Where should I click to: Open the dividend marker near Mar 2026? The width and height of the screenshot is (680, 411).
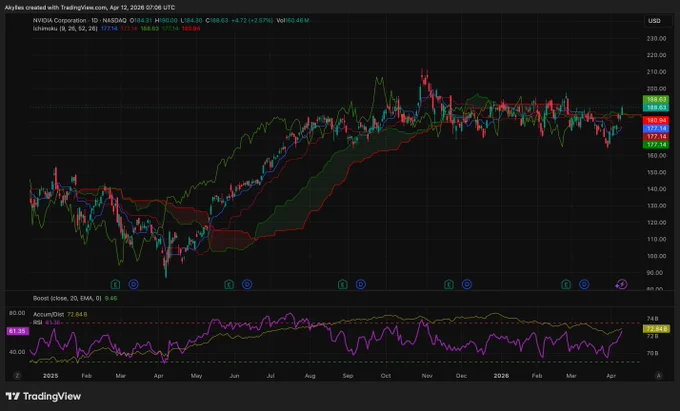(585, 284)
